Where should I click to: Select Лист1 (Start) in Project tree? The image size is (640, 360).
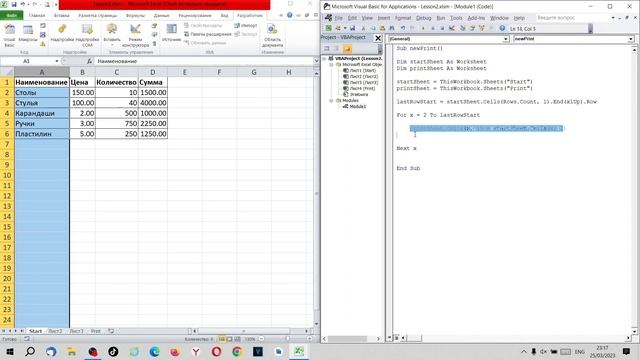click(x=360, y=71)
